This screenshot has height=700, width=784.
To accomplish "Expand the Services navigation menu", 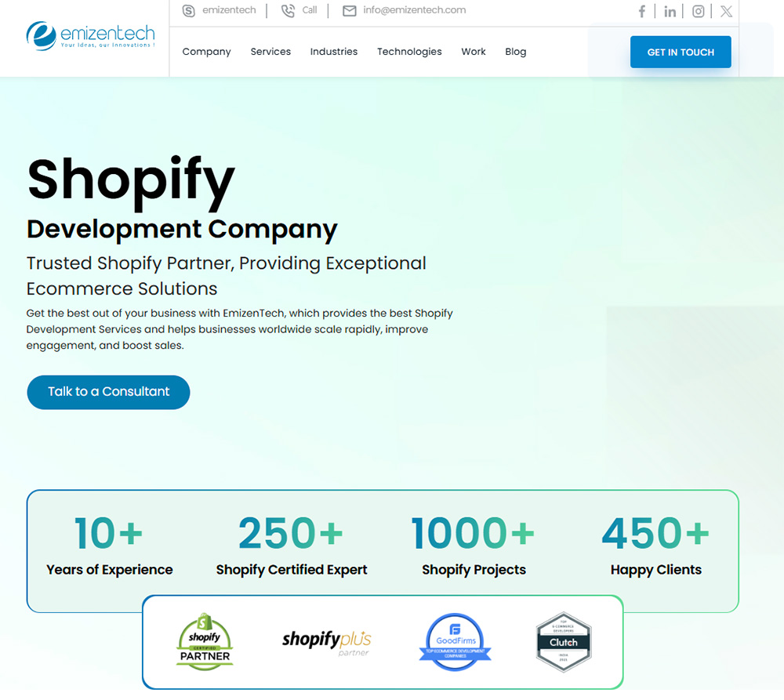I will pos(270,51).
